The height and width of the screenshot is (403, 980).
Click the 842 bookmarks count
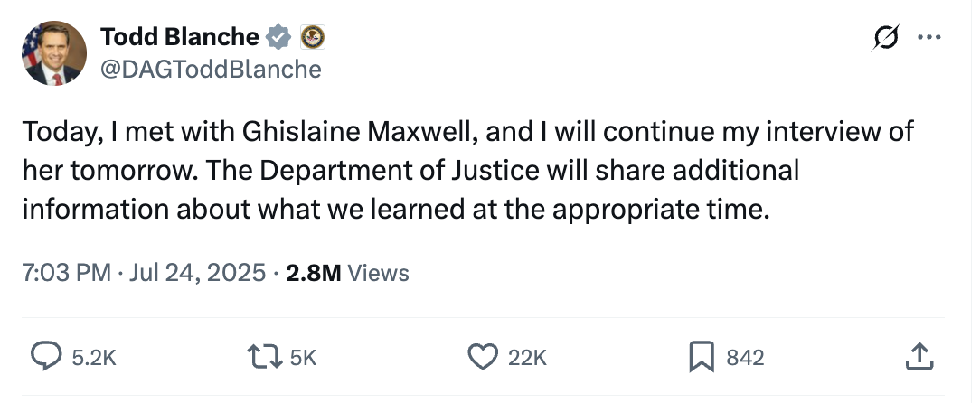[x=745, y=358]
